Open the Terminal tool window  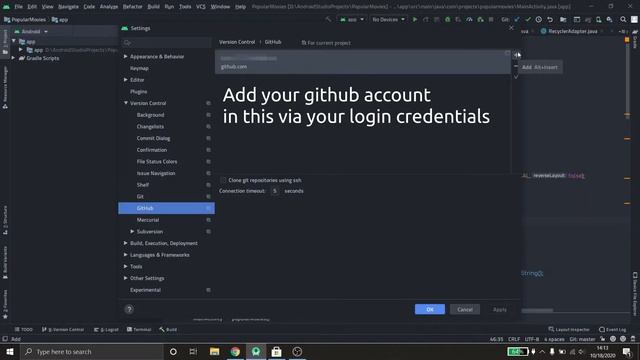point(139,329)
